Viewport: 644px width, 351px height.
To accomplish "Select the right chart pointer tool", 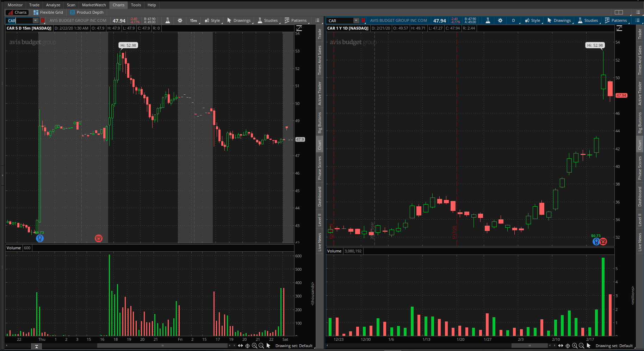I will tap(589, 346).
